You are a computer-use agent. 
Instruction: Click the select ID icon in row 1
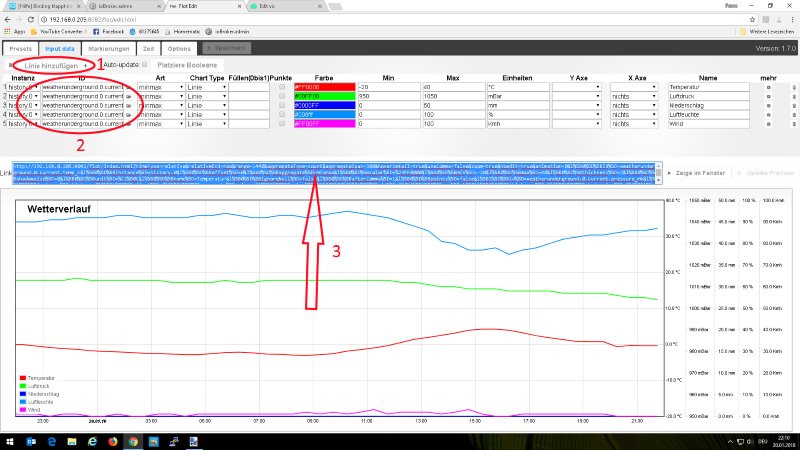coord(128,88)
